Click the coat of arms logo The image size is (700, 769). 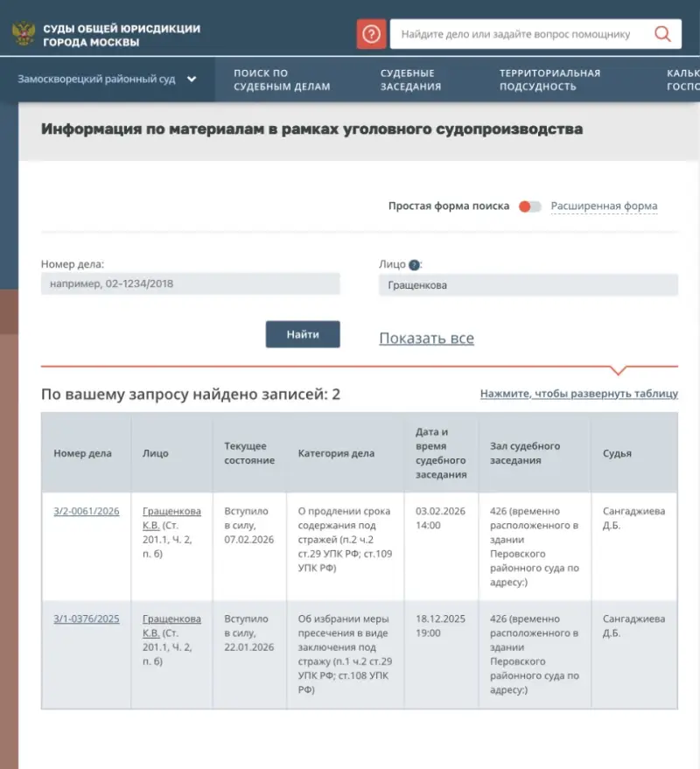coord(24,34)
